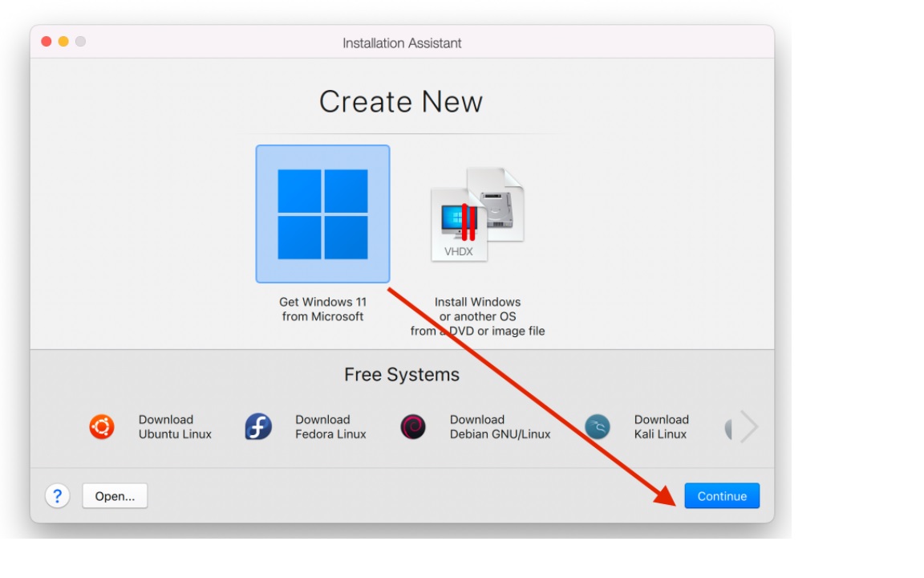This screenshot has height=578, width=924.
Task: Click the Kali Linux dragon icon
Action: coord(597,427)
